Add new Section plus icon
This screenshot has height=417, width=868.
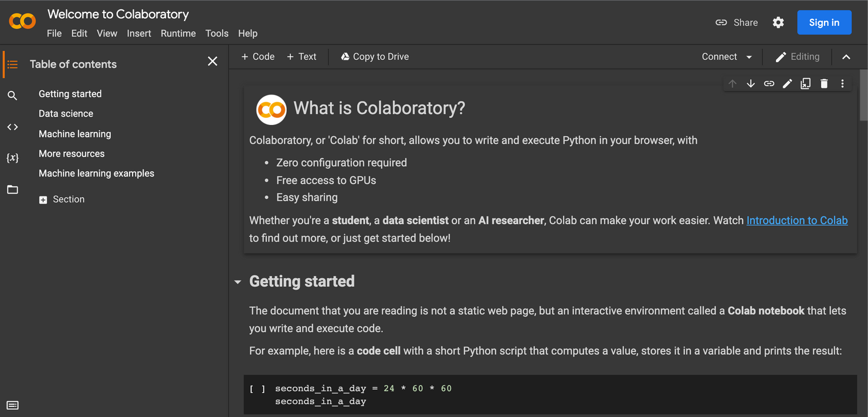pyautogui.click(x=43, y=200)
